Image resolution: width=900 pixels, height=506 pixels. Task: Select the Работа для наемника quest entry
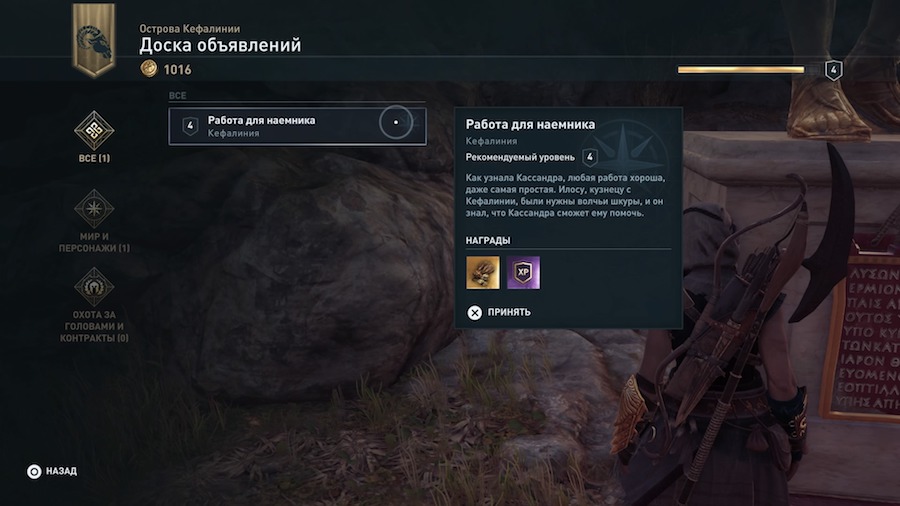coord(297,126)
